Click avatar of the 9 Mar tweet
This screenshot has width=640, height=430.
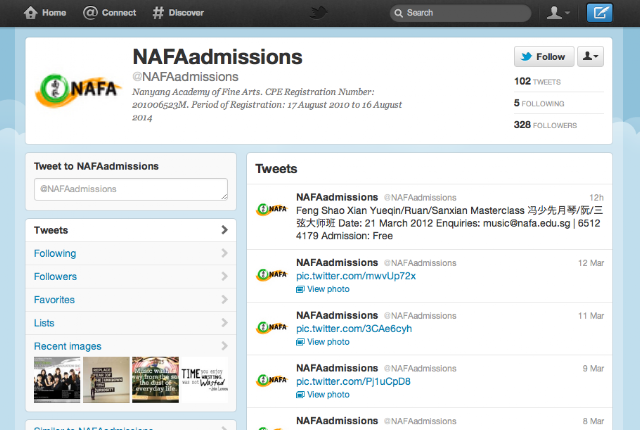coord(272,380)
